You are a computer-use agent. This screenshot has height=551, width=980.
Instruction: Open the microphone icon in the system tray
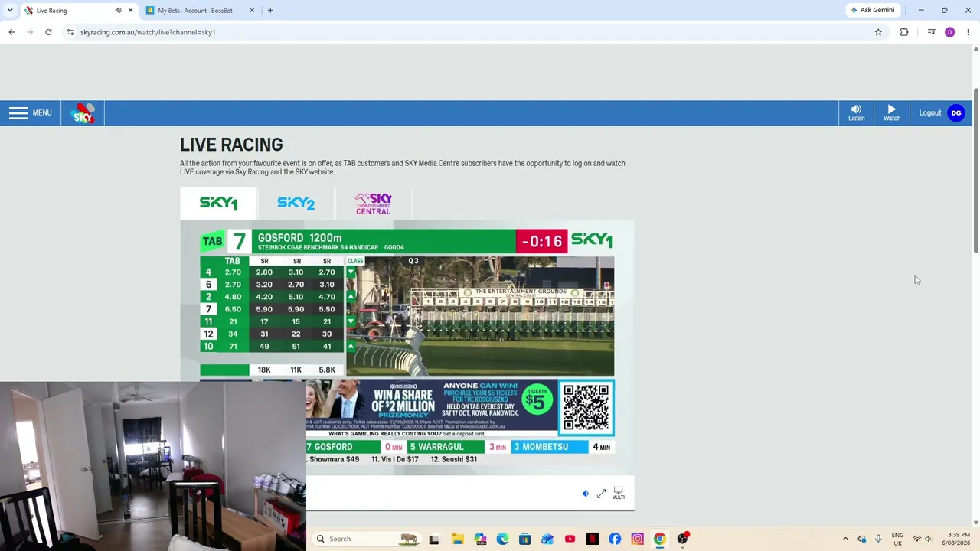point(878,539)
